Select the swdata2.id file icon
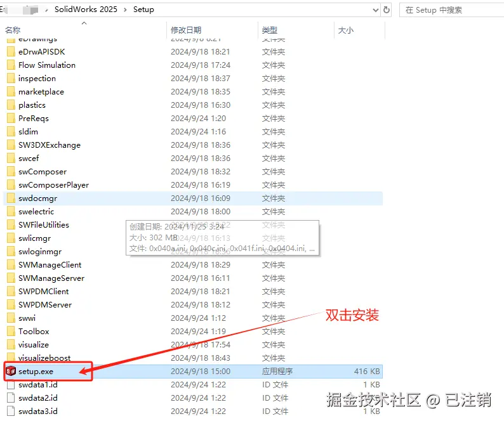 tap(11, 398)
